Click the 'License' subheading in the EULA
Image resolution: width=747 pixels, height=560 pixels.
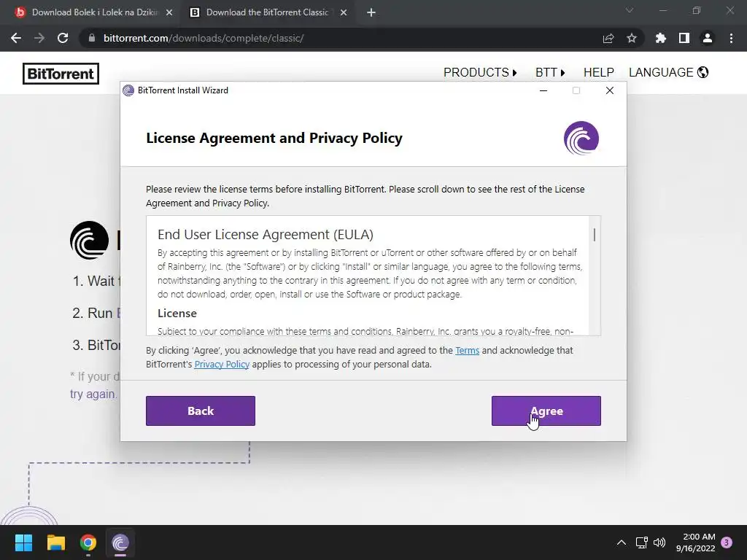(177, 314)
